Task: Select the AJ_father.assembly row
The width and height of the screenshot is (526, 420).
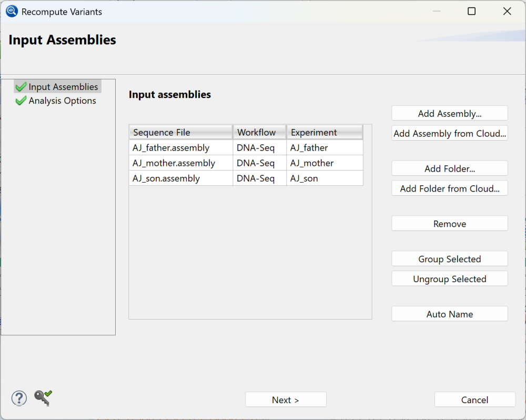Action: pyautogui.click(x=174, y=147)
